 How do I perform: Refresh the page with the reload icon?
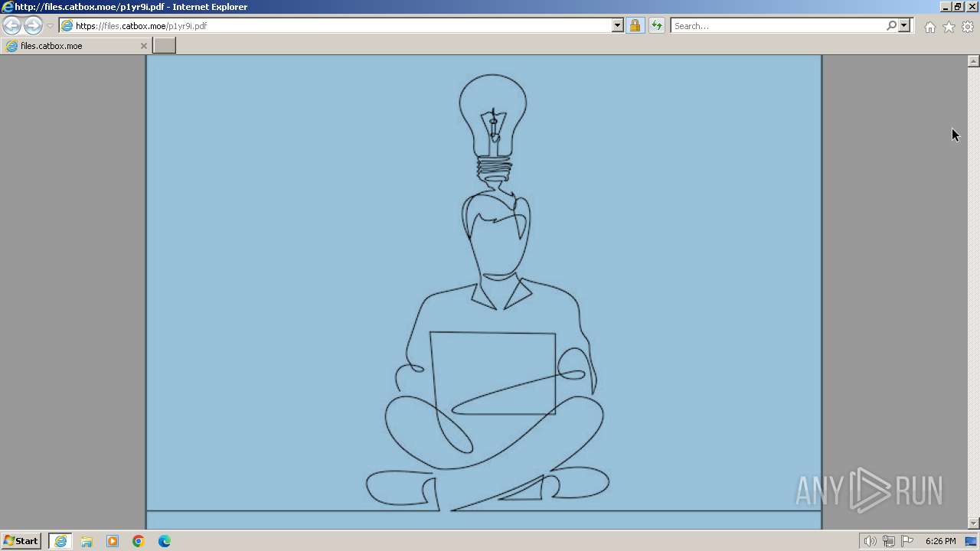click(656, 25)
